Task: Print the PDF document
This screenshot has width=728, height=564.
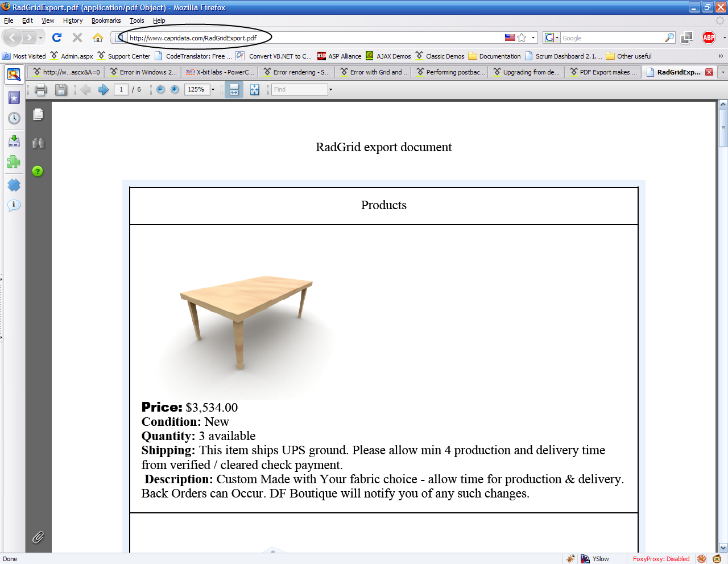Action: pos(40,89)
